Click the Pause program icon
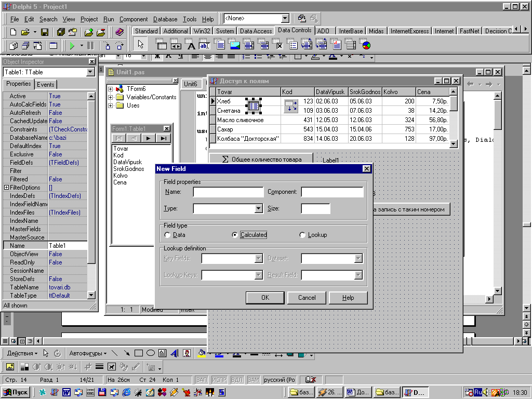 [x=90, y=45]
